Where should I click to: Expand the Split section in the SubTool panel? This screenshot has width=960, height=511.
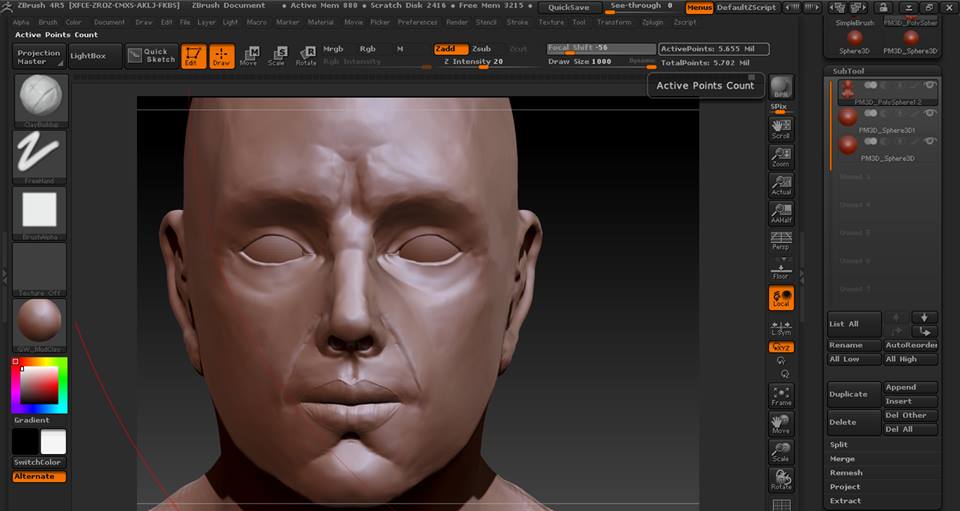coord(840,444)
